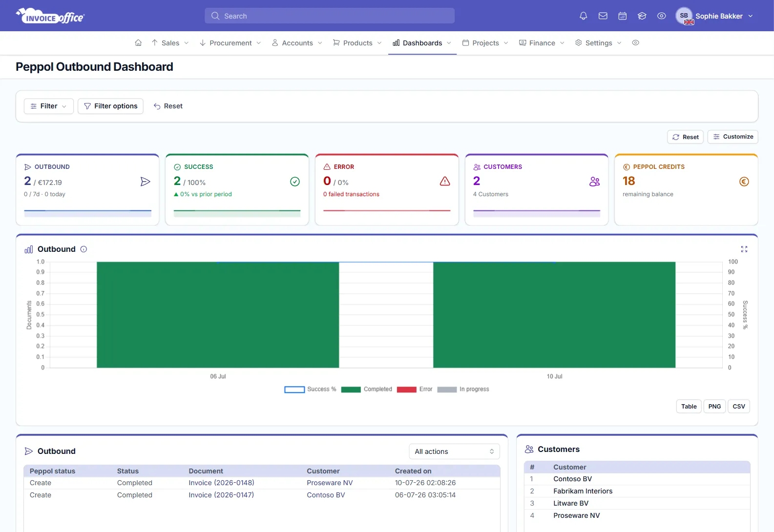Click Reset next to Filter options

point(168,106)
